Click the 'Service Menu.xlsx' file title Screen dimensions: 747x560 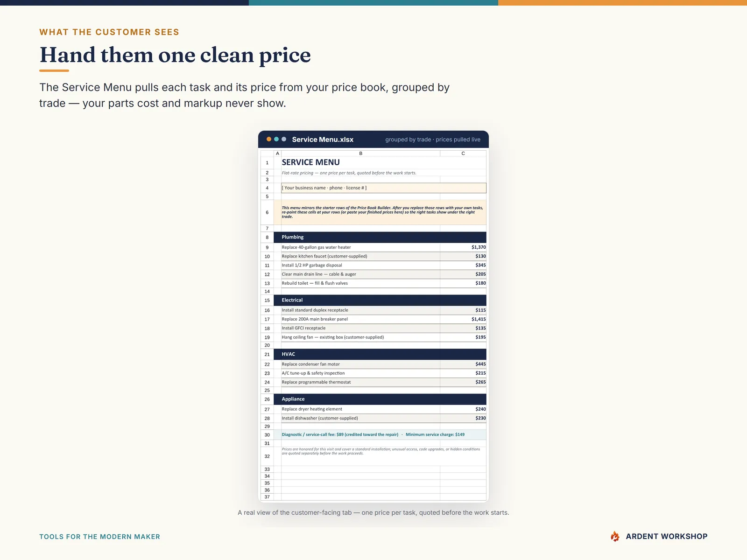coord(323,139)
